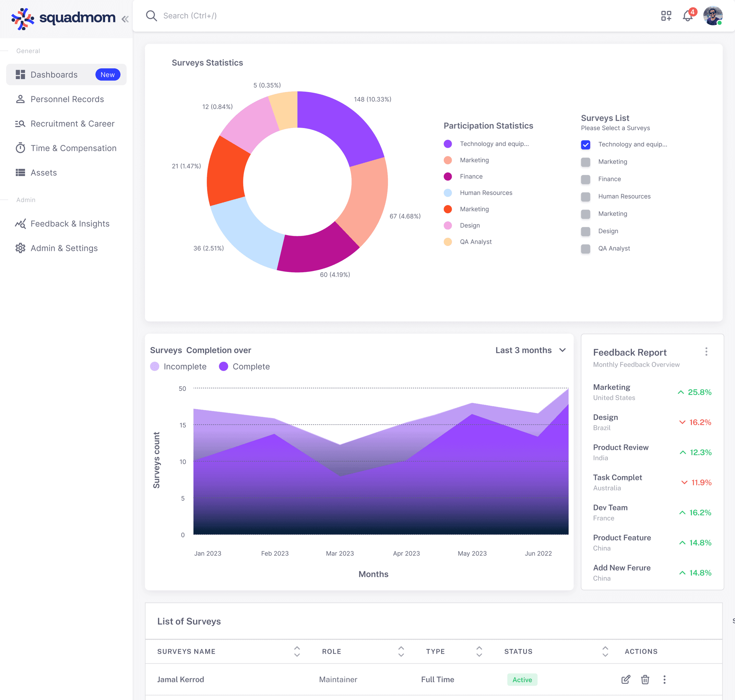Expand the Last 3 months dropdown

point(530,350)
